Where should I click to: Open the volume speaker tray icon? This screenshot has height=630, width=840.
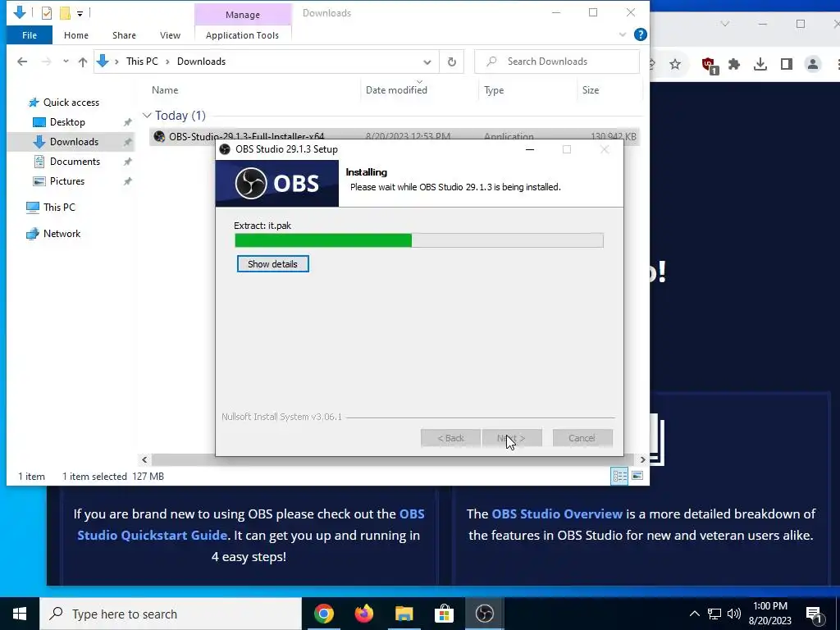(734, 614)
